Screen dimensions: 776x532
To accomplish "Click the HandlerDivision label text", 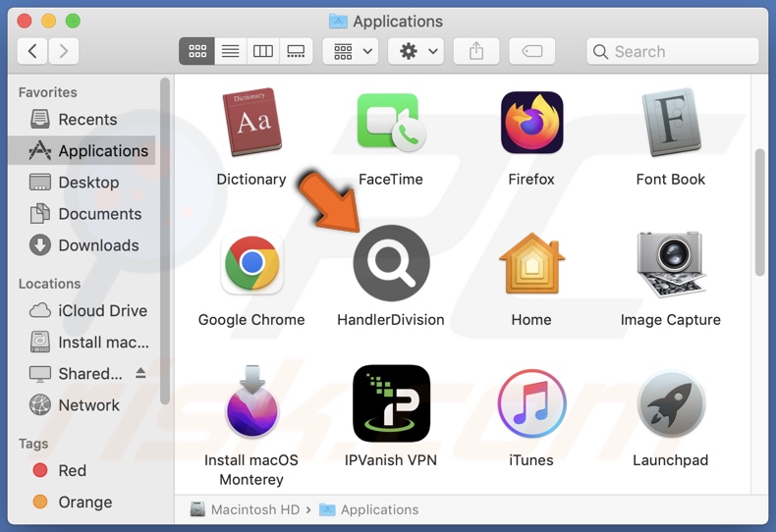I will point(391,319).
